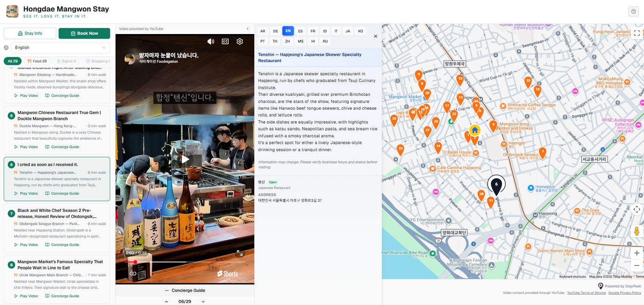Viewport: 644px width, 305px height.
Task: Open the YouTube Shorts logo
Action: 228,274
